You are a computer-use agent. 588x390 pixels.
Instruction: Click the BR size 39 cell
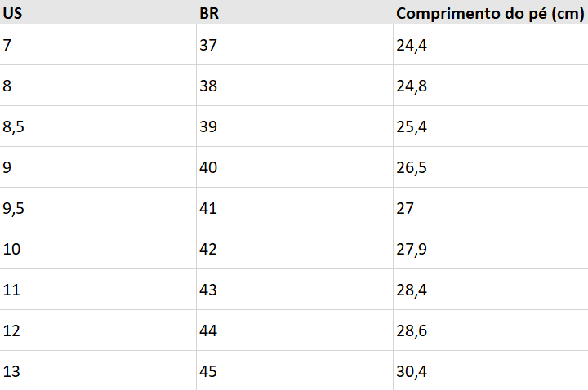coord(208,126)
